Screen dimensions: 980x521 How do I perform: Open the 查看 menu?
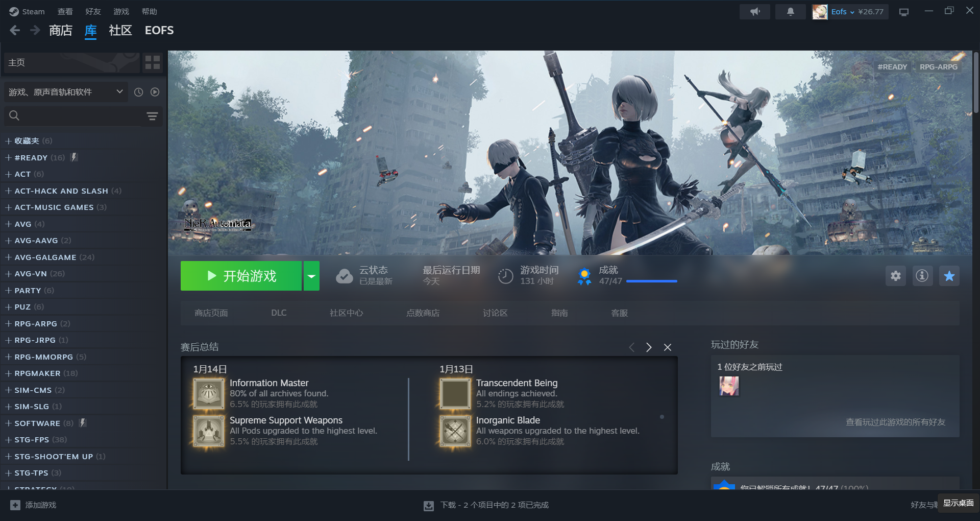(x=65, y=11)
